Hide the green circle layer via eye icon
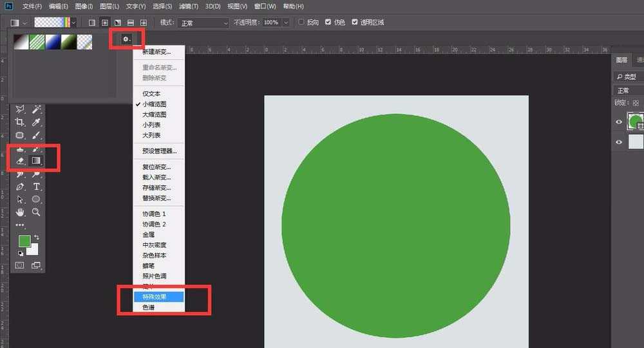 point(619,122)
